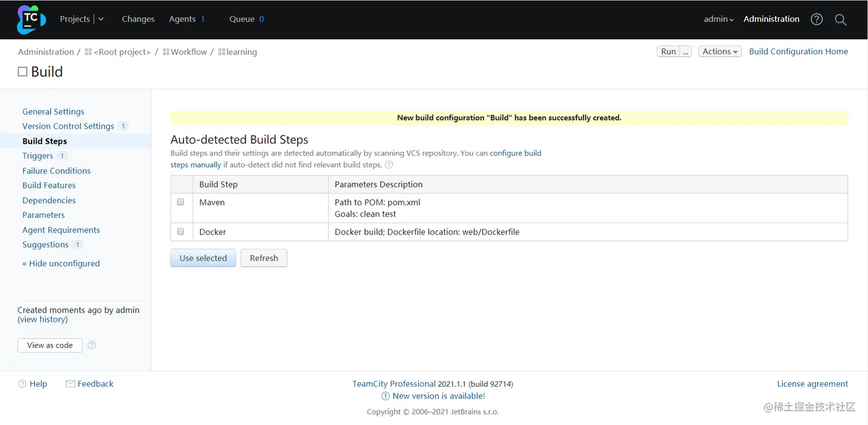The height and width of the screenshot is (425, 868).
Task: Click the TeamCity logo icon
Action: pos(31,19)
